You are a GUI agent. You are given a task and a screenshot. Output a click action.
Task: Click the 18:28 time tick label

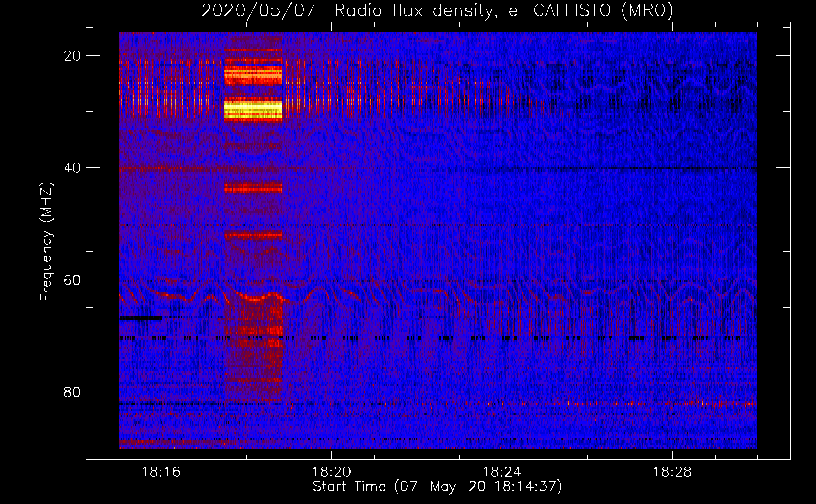(672, 472)
